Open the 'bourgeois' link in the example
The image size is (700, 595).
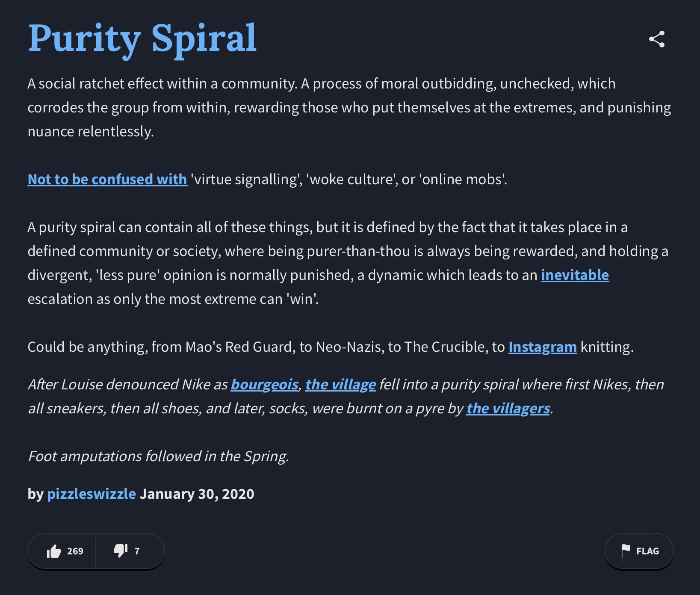pos(264,385)
